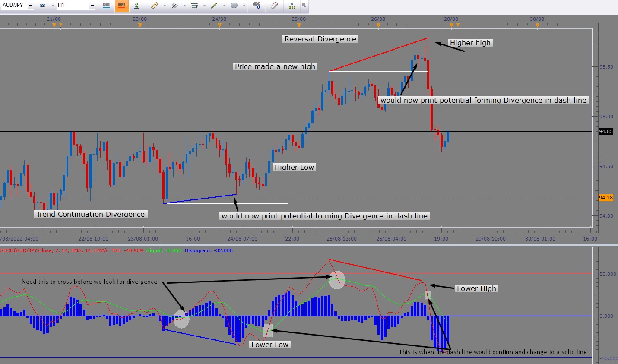Click the 'This is when the dash line' annotation
The height and width of the screenshot is (364, 618).
tap(493, 352)
